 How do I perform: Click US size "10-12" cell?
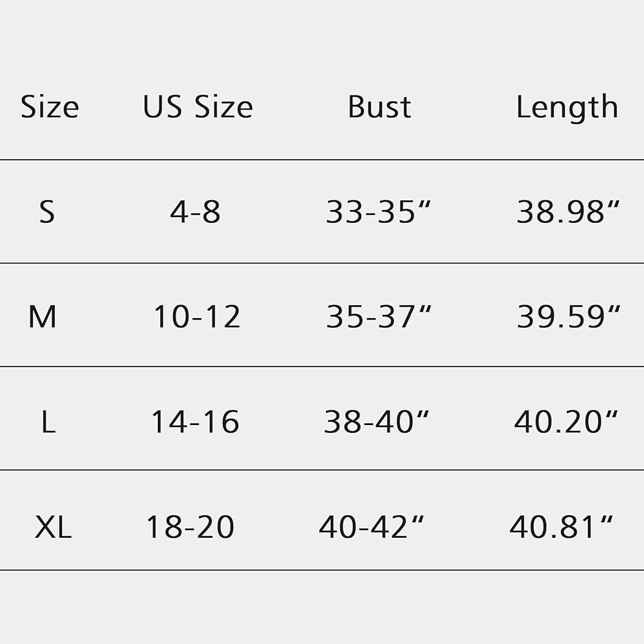point(197,316)
